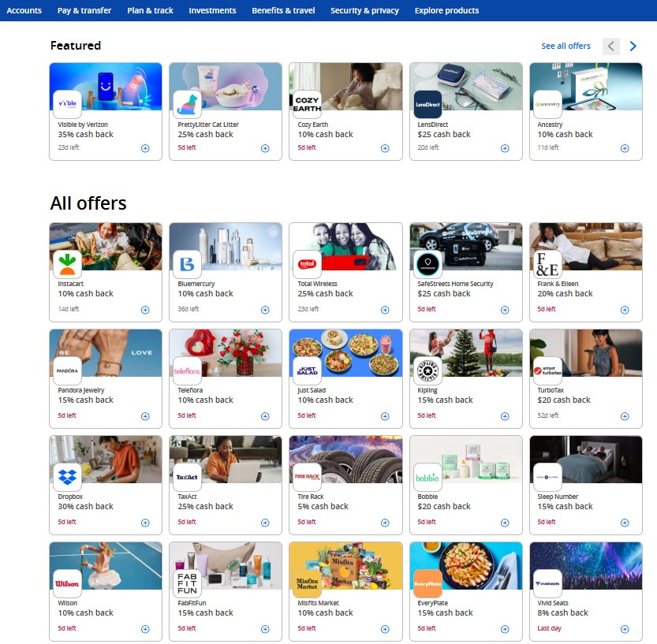Add the LensDirect offer plus icon
Screen dimensions: 657x644
(x=505, y=148)
